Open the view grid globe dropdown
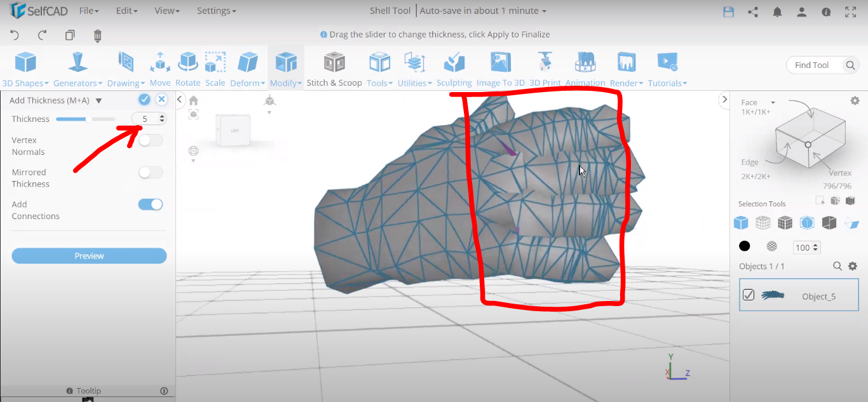 click(x=193, y=153)
